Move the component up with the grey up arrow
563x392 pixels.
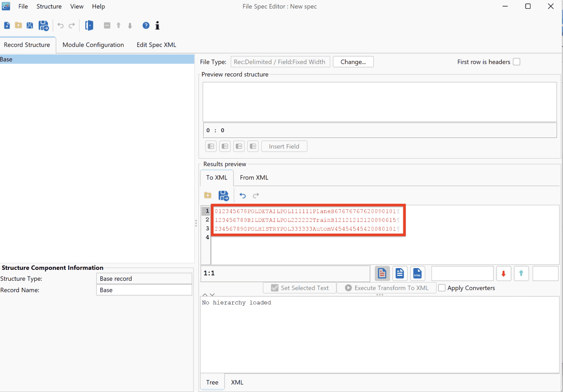click(x=118, y=25)
